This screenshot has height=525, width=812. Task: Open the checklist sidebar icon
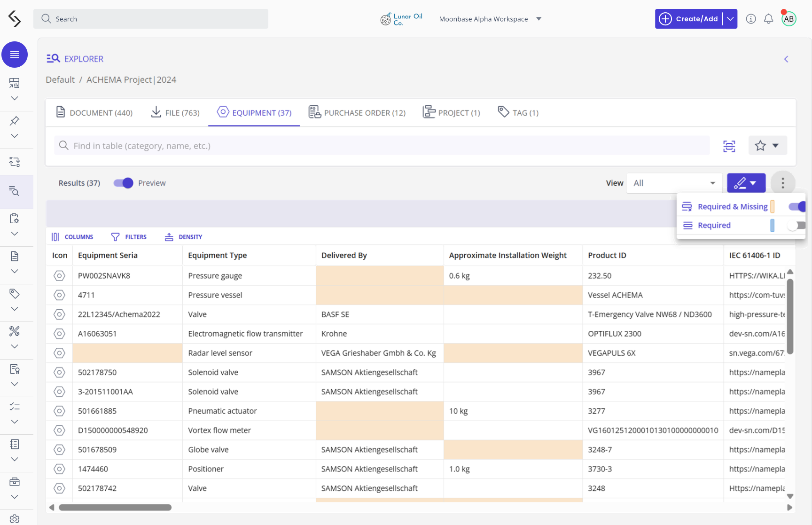(x=15, y=407)
